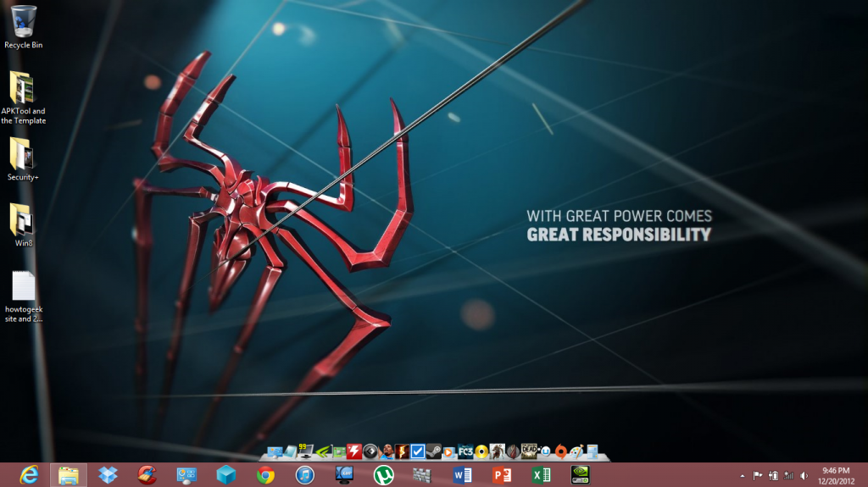
Task: Click the Steam icon in the dock
Action: pos(433,452)
